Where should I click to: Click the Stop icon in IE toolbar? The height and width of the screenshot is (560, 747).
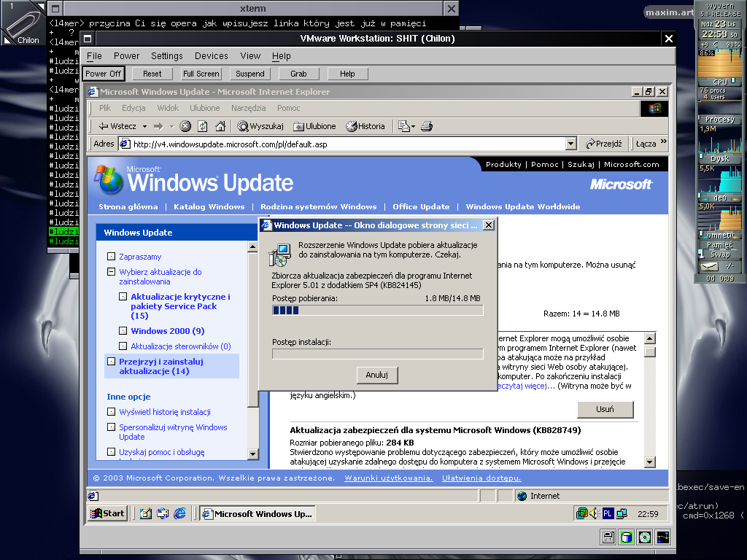click(185, 126)
